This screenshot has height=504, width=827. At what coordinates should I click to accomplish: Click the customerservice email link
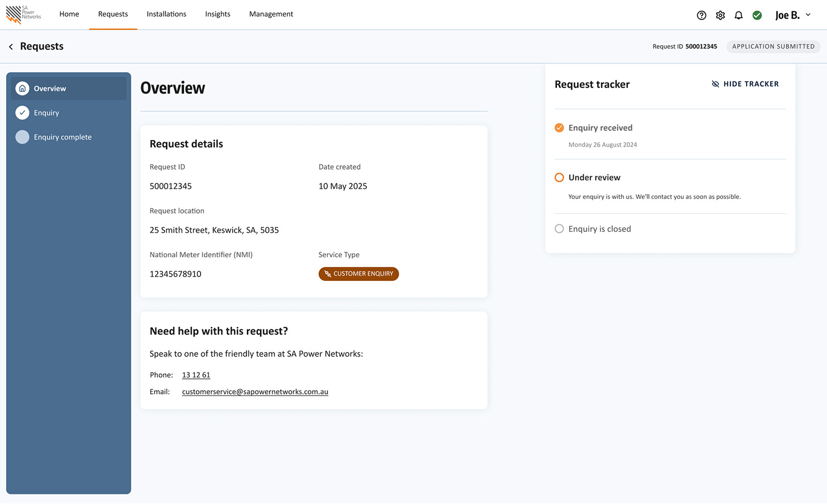click(255, 392)
